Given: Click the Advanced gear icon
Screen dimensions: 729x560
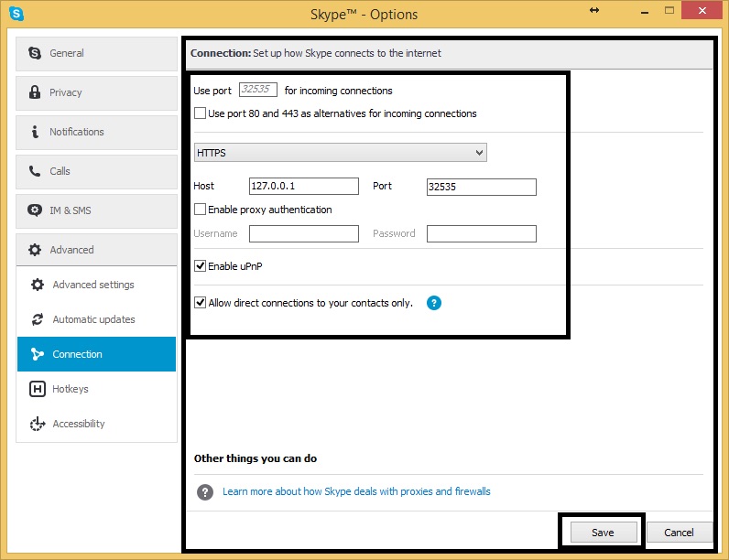Looking at the screenshot, I should (35, 250).
